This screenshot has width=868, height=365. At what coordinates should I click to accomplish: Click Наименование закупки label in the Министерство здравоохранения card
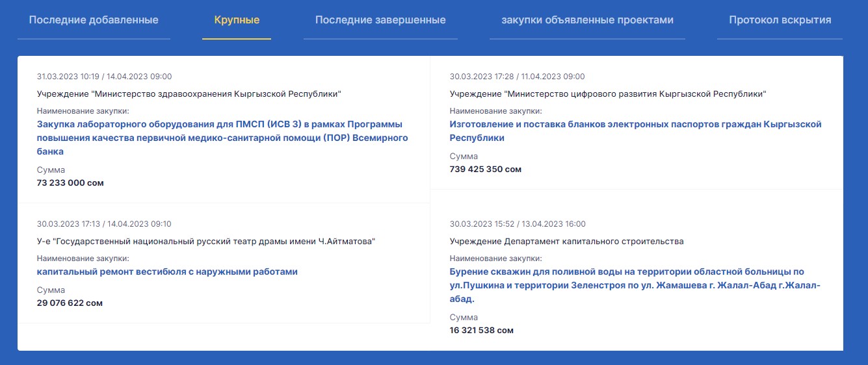pos(83,111)
